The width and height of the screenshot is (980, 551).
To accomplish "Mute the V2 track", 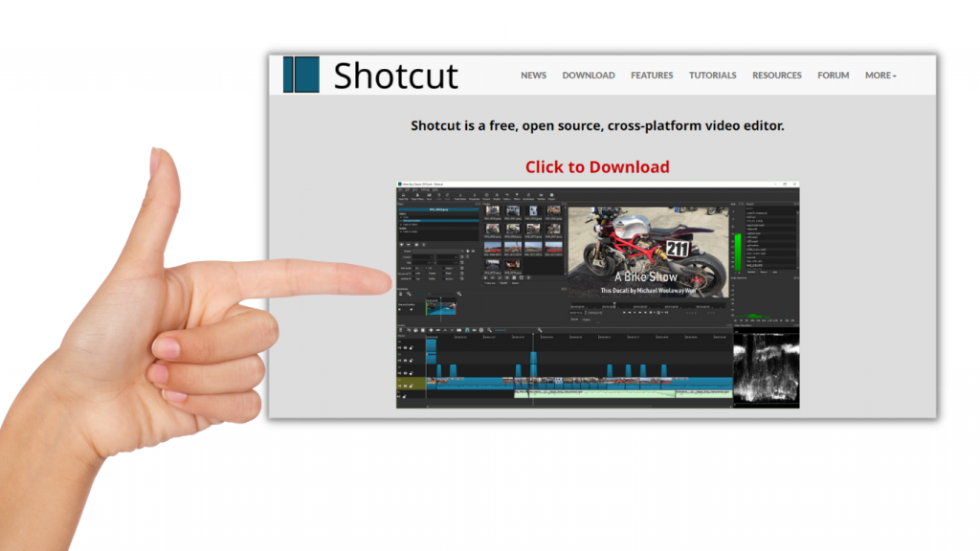I will click(400, 373).
